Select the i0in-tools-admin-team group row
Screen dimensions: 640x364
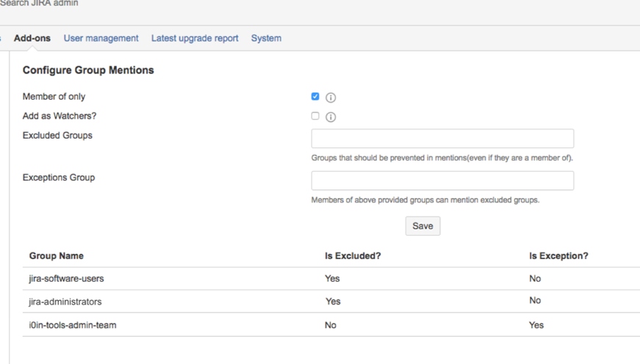tap(72, 325)
